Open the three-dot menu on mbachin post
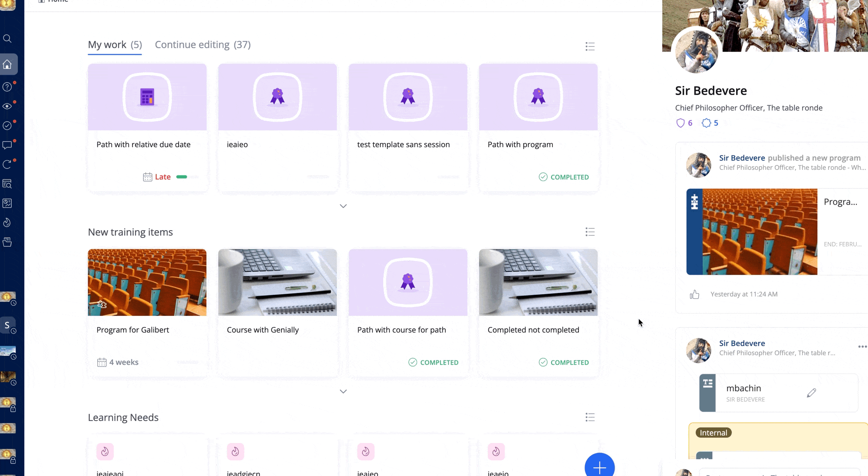The height and width of the screenshot is (476, 868). (x=862, y=347)
